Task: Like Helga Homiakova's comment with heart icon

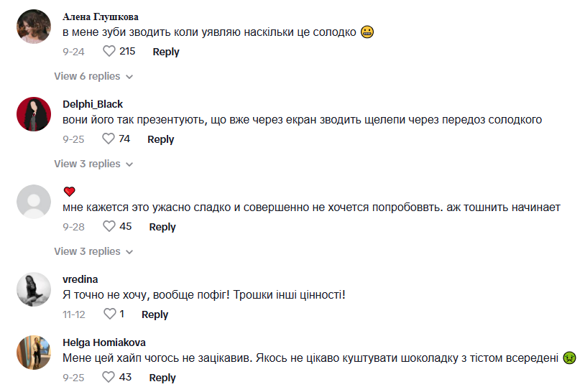Action: pos(109,378)
